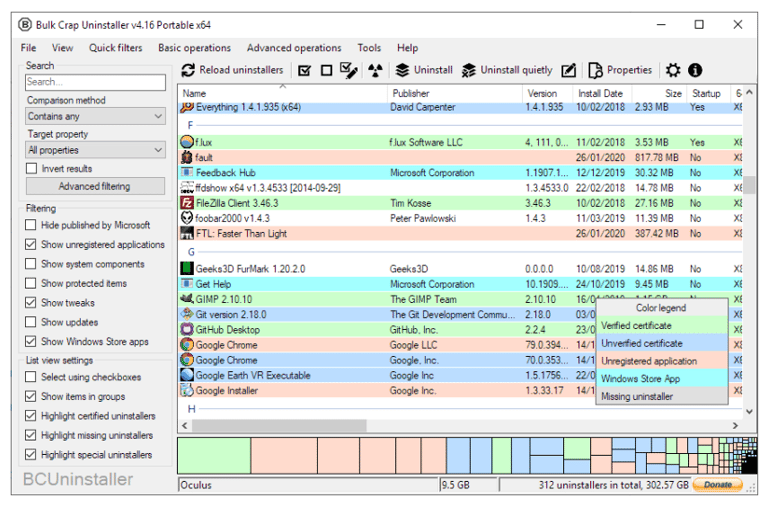Toggle Show tweaks checkbox
The height and width of the screenshot is (507, 768).
pos(30,302)
